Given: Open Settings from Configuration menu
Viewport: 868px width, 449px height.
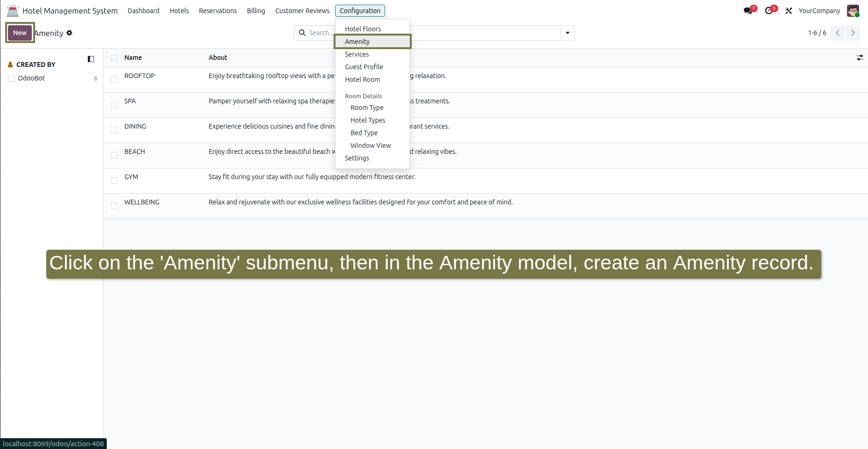Looking at the screenshot, I should click(x=372, y=158).
